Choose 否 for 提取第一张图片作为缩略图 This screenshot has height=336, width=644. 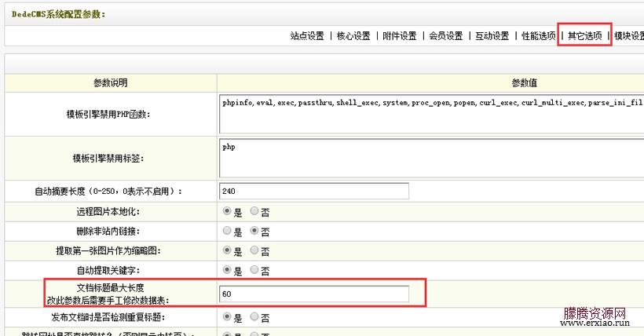pos(254,250)
